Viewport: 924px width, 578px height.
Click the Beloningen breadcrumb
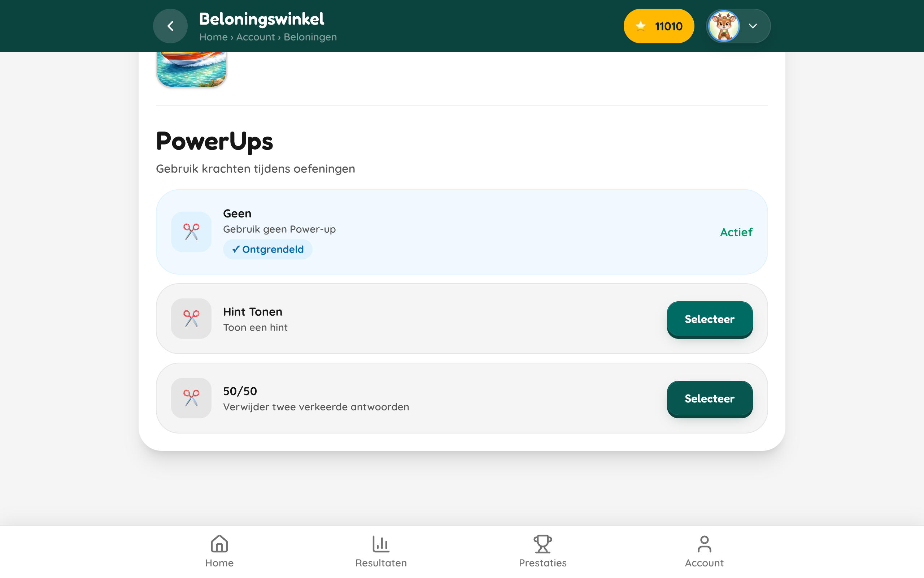[x=310, y=37]
